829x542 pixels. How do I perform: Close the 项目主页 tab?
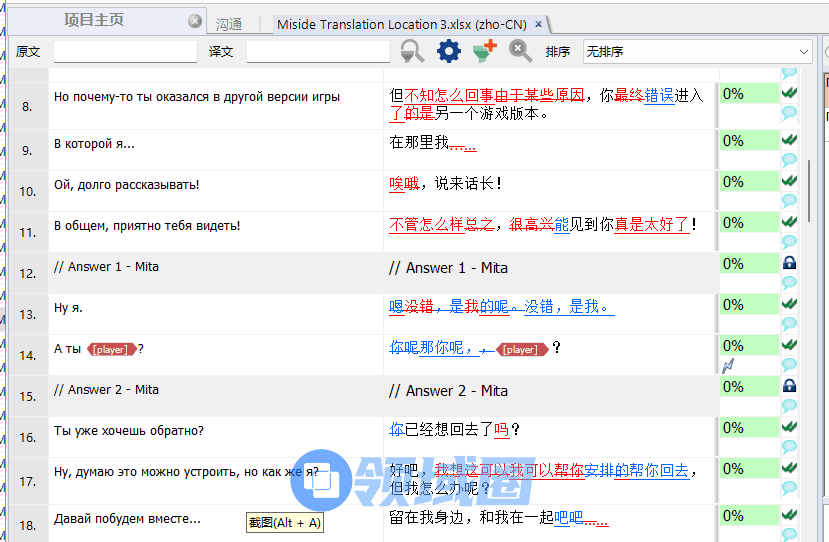tap(195, 21)
